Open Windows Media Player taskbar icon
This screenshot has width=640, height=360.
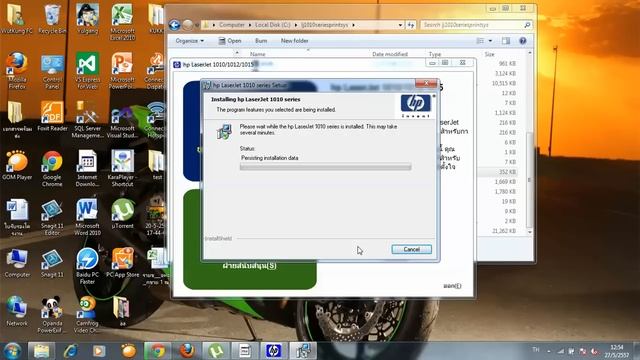(x=99, y=351)
